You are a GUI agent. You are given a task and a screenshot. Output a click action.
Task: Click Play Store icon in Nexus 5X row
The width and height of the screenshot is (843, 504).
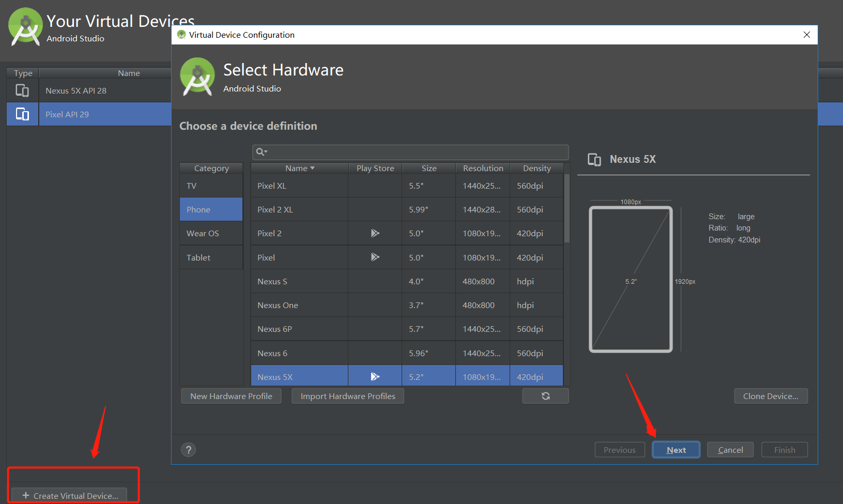(x=375, y=376)
